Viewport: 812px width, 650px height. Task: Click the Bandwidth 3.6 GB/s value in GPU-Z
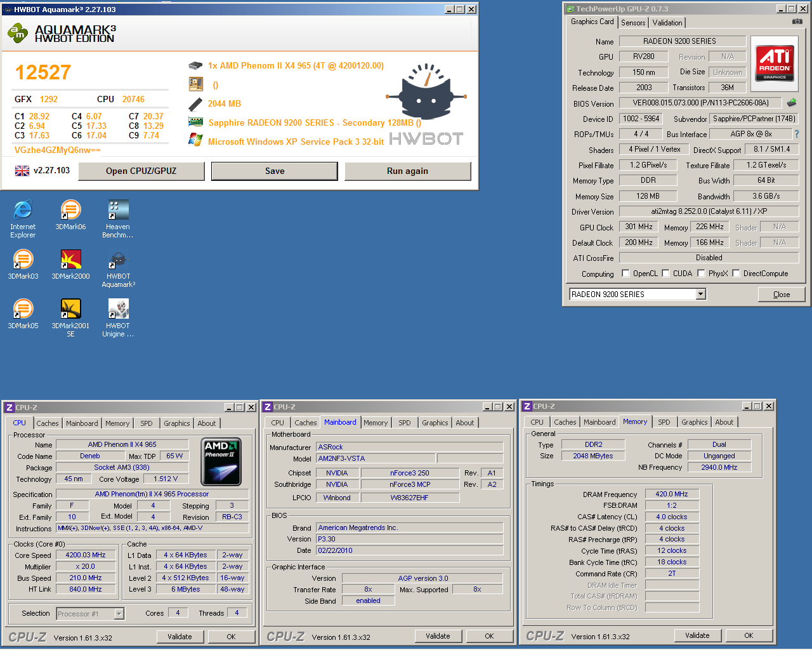tap(766, 196)
